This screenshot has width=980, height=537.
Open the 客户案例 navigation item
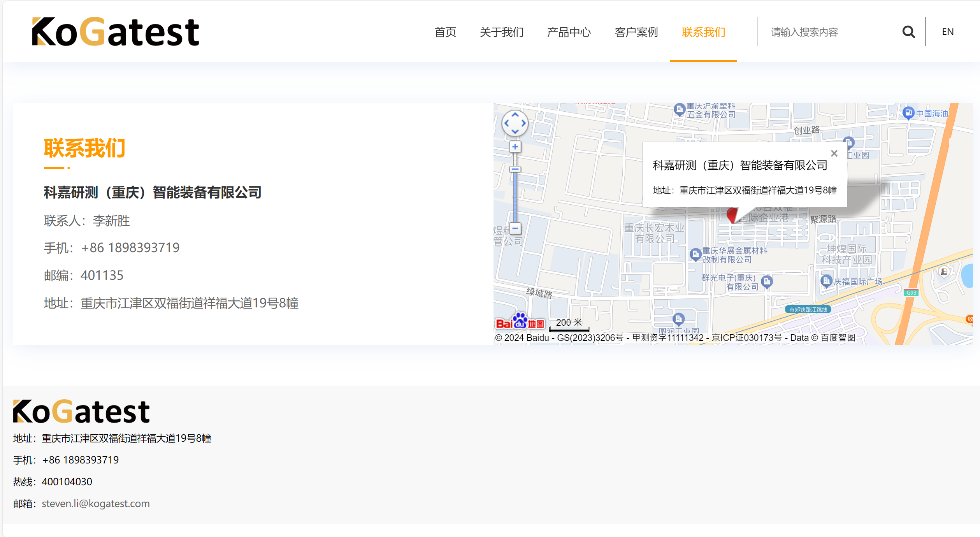click(636, 32)
